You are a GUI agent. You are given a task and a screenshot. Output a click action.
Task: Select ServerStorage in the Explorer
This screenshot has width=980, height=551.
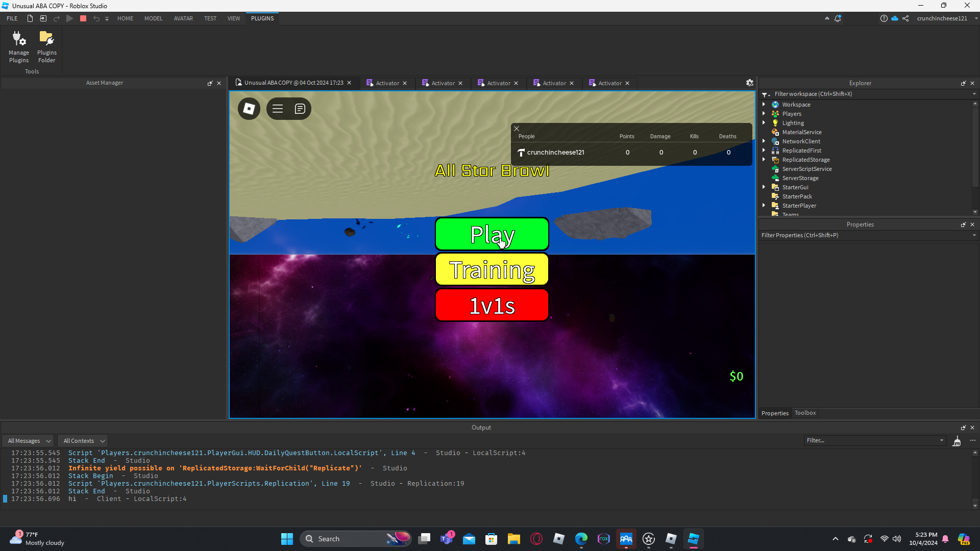pos(800,178)
